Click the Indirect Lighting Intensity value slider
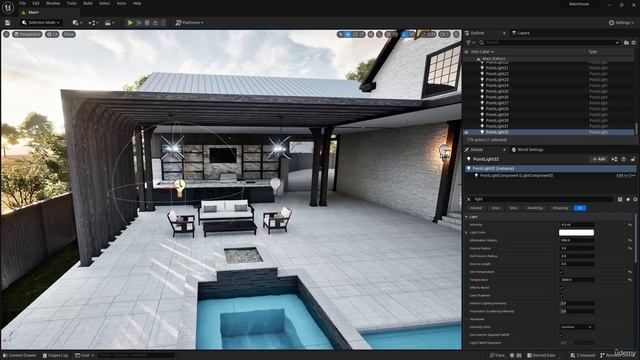This screenshot has width=640, height=360. click(x=577, y=304)
